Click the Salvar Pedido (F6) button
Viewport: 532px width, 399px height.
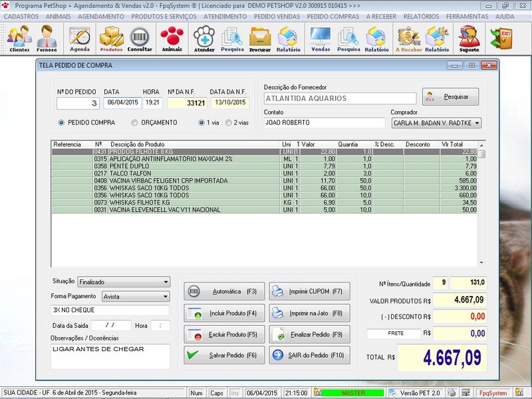224,355
